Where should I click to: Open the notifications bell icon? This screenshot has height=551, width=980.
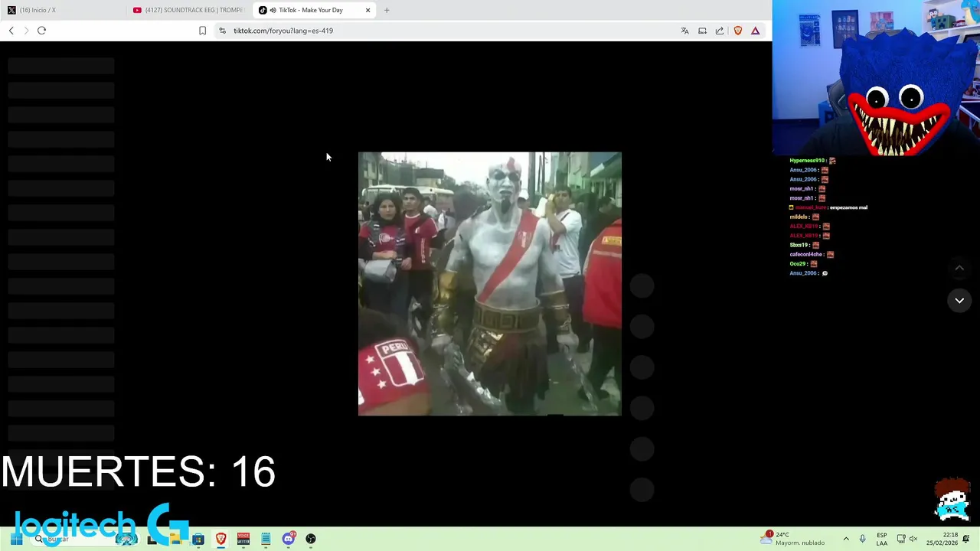click(967, 539)
